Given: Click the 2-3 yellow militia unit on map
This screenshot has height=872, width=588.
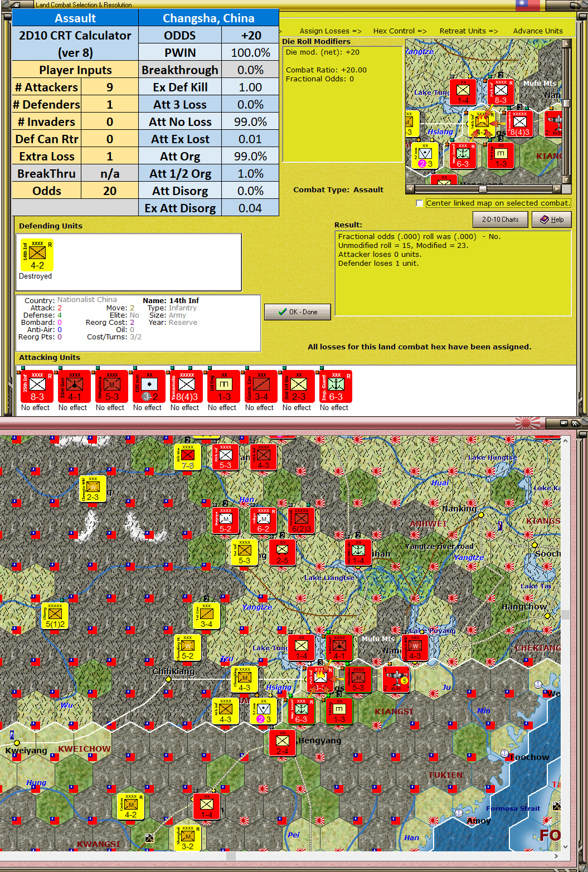Looking at the screenshot, I should click(x=93, y=489).
